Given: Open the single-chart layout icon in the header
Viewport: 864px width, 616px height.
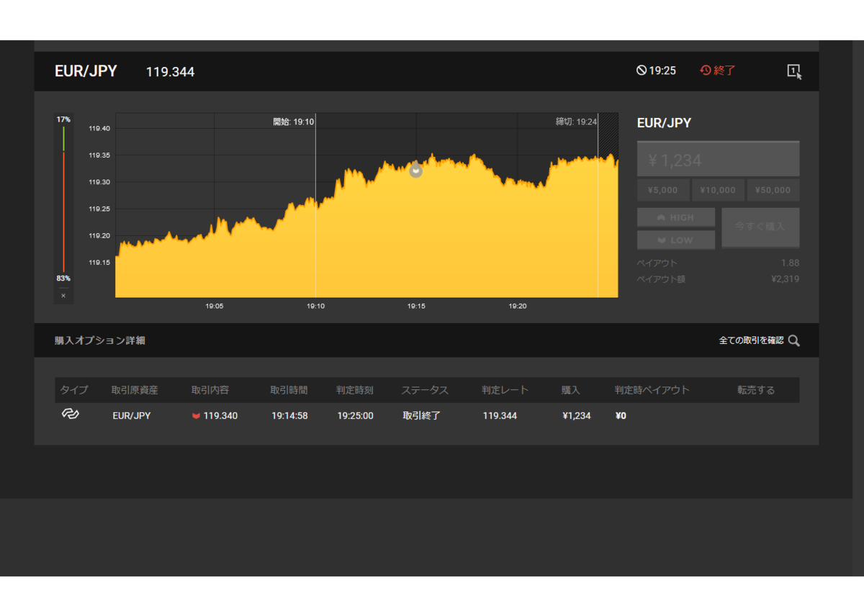Looking at the screenshot, I should click(794, 71).
